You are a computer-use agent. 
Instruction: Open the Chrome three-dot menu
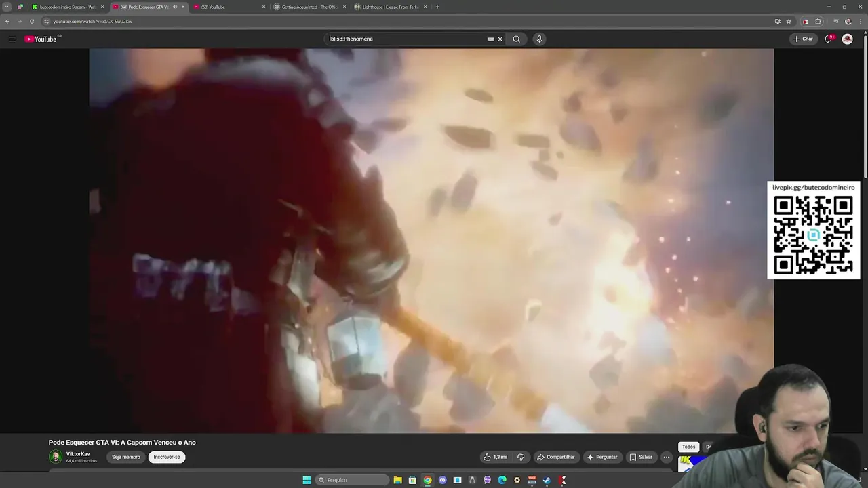860,21
